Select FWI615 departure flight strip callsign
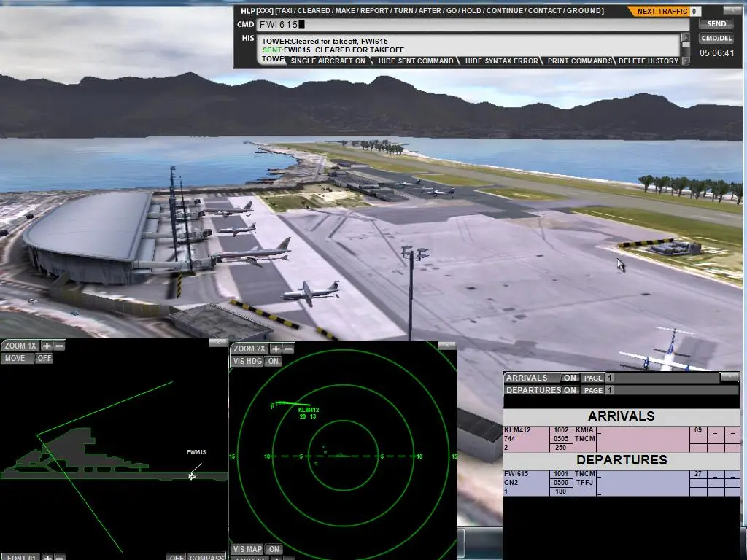 pos(516,474)
